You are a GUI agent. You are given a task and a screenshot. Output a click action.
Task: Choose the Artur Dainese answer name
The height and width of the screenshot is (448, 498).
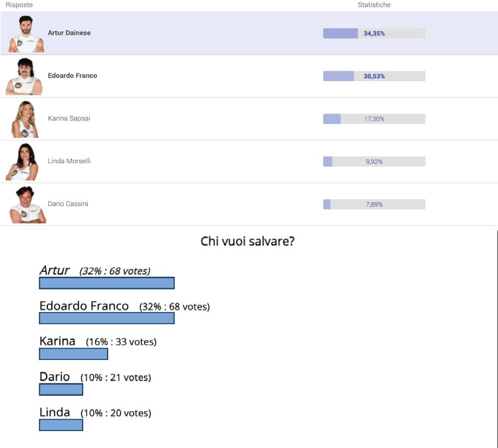click(69, 33)
